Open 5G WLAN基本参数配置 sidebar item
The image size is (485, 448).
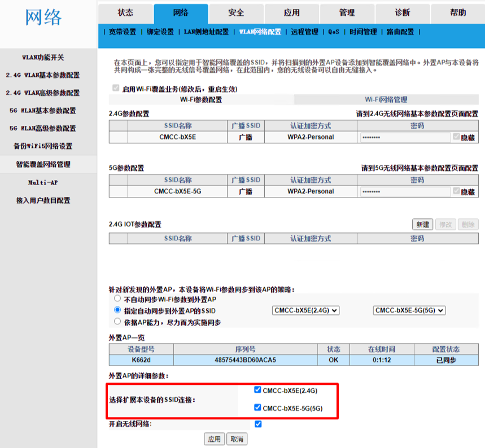tap(43, 111)
